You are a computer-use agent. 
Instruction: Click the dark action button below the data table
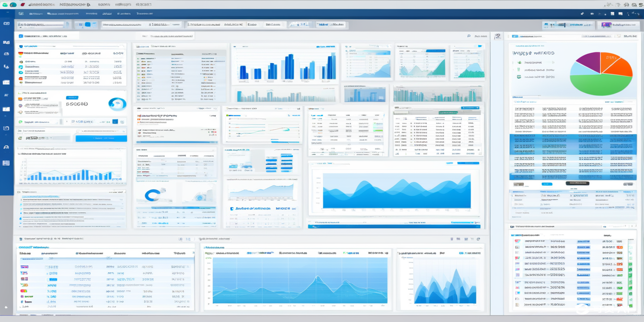577,184
